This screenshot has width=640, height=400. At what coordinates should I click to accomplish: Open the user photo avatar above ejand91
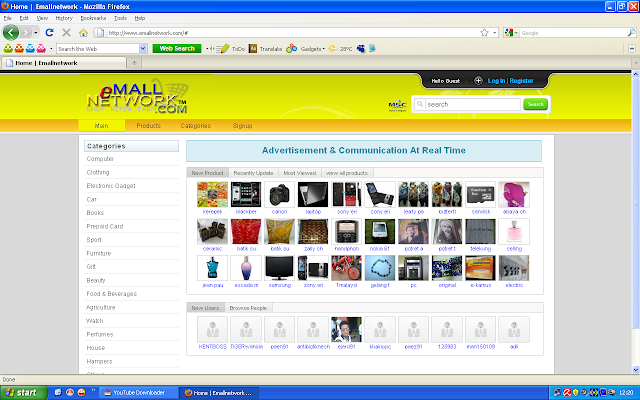[x=346, y=329]
